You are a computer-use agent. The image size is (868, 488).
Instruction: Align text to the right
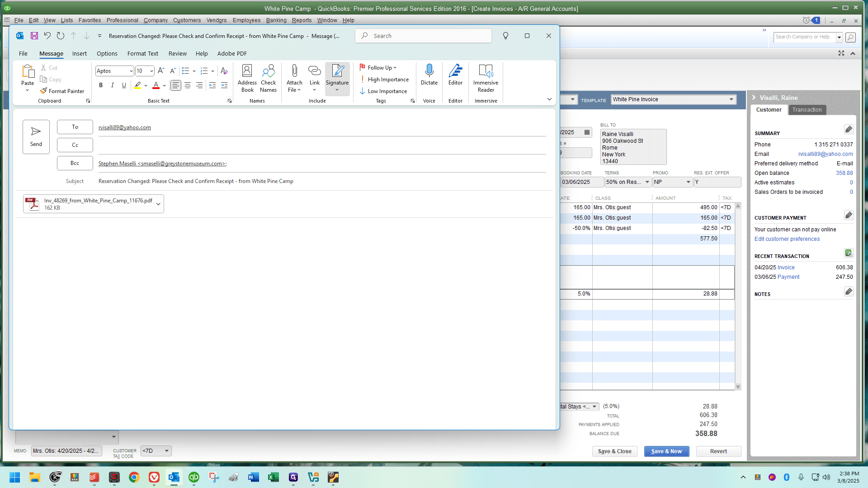[199, 85]
